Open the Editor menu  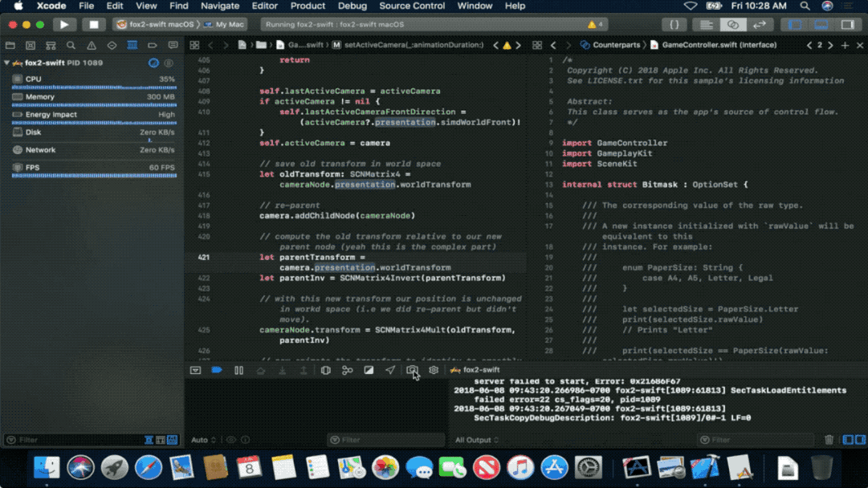pyautogui.click(x=265, y=6)
